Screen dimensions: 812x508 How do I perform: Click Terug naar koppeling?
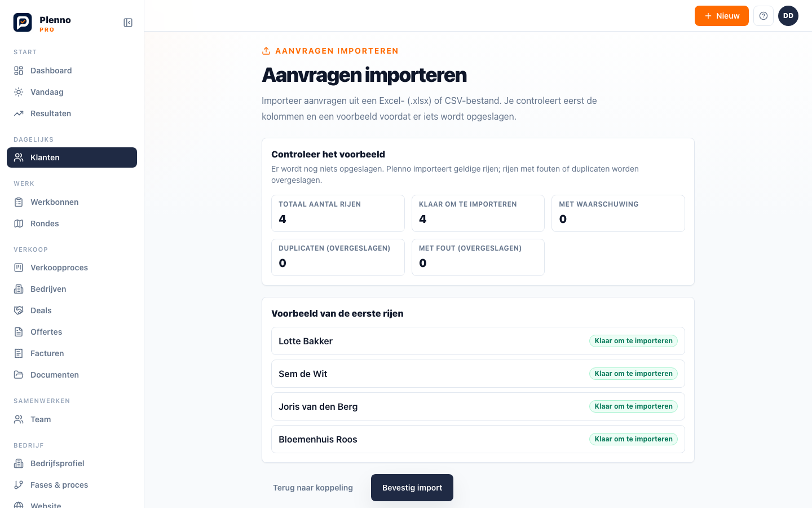[x=313, y=488]
